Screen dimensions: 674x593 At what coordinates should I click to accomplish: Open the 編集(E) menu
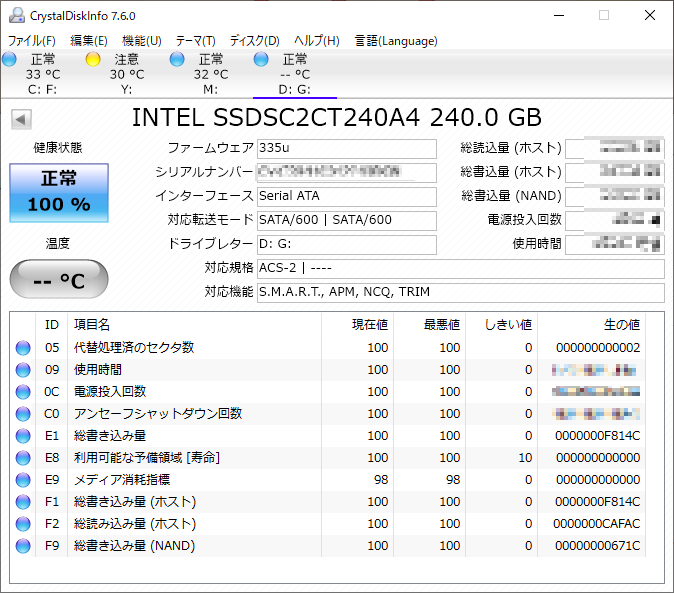[89, 41]
